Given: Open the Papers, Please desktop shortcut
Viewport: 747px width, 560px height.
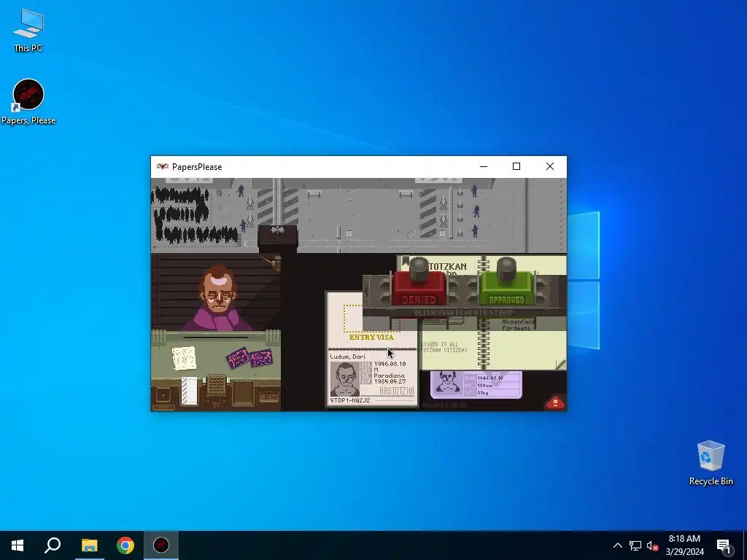Looking at the screenshot, I should pyautogui.click(x=28, y=102).
